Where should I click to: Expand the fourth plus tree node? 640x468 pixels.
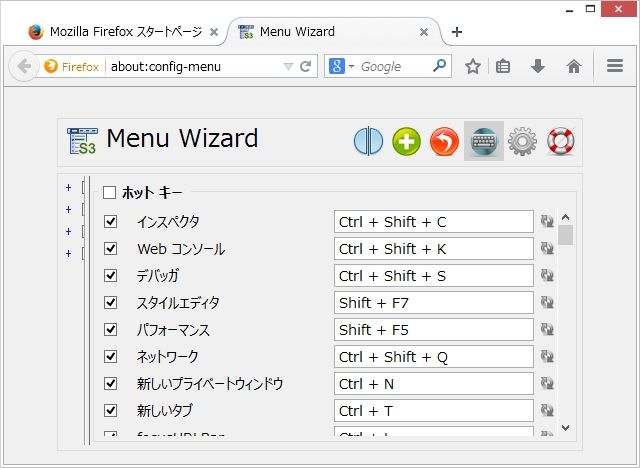click(x=69, y=253)
